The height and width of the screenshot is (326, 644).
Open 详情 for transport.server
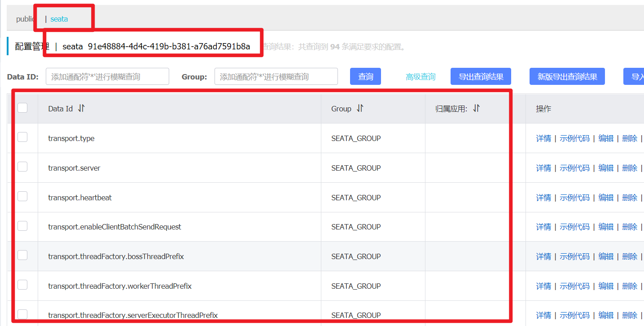click(x=543, y=168)
